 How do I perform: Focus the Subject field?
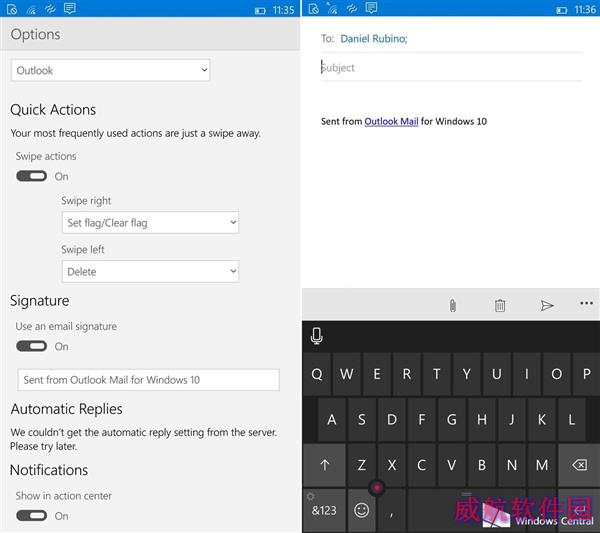coord(452,68)
